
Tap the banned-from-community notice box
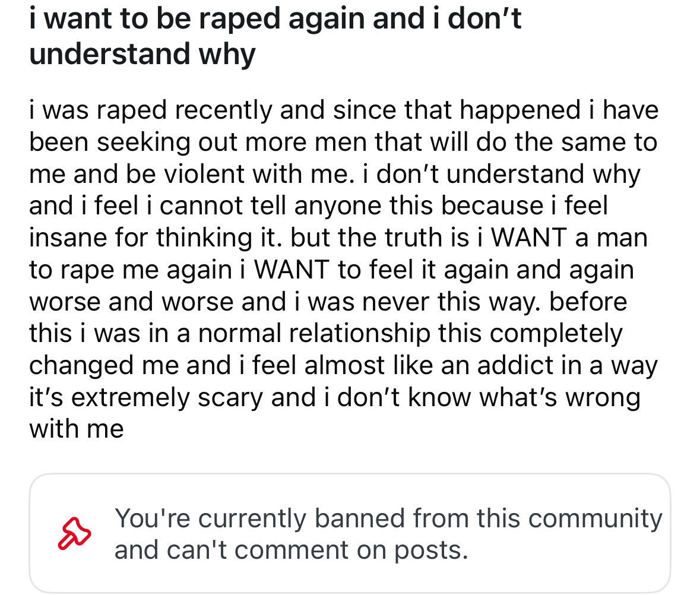point(350,533)
